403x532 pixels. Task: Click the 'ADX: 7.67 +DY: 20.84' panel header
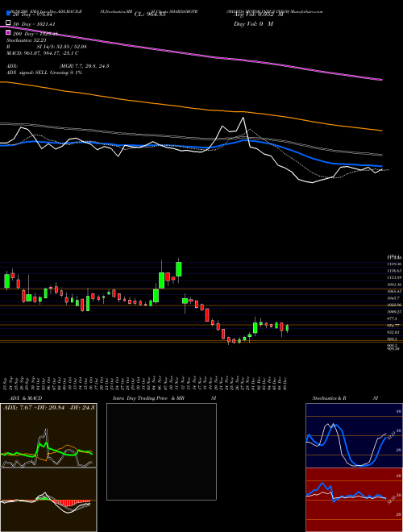(48, 407)
